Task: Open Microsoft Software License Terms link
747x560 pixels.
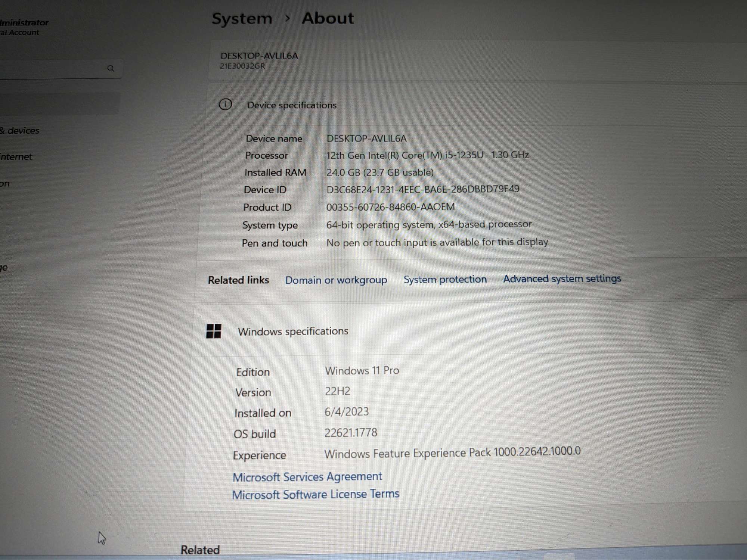Action: click(316, 494)
